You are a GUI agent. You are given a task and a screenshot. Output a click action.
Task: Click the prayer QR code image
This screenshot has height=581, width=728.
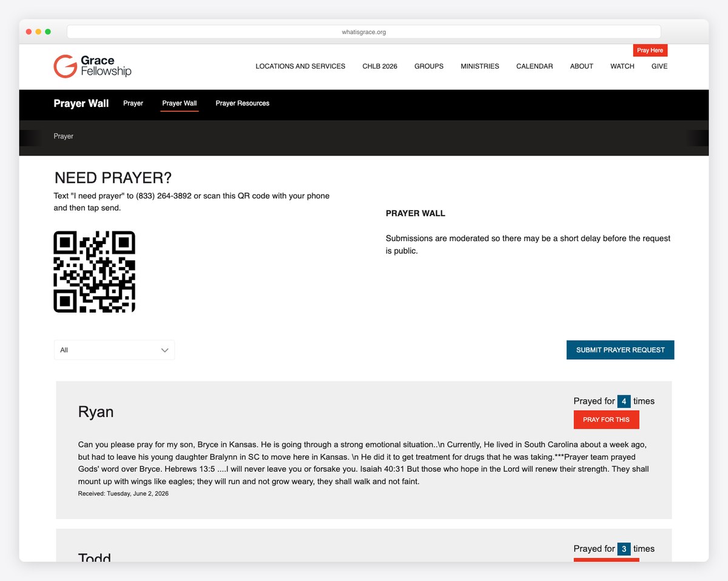pos(94,271)
